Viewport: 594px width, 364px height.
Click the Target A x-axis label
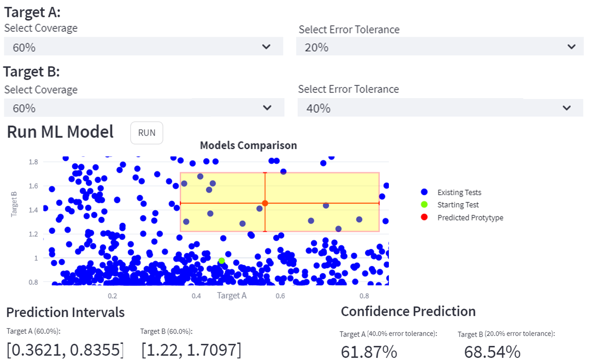coord(232,295)
